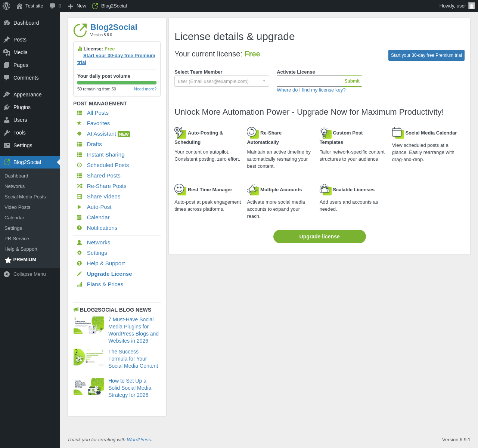
Task: Open Posts in the WordPress sidebar
Action: tap(30, 40)
